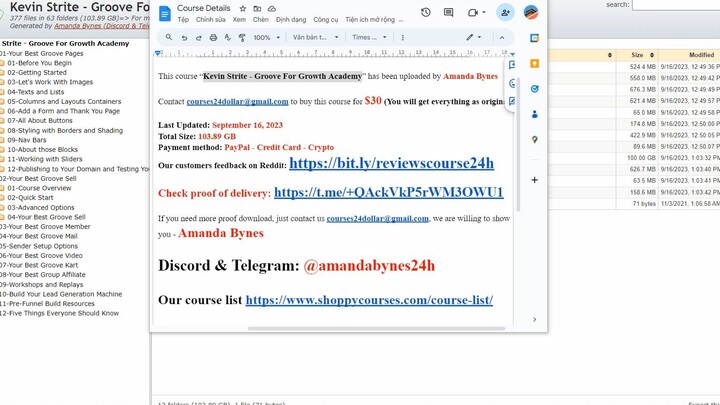The image size is (720, 405).
Task: Click the Share people button
Action: coord(505,12)
